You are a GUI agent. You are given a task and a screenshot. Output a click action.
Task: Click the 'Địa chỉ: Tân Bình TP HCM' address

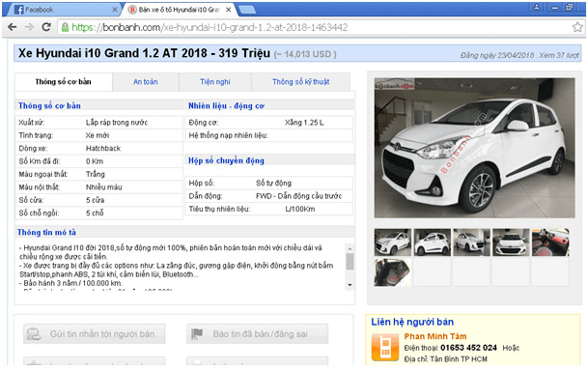pos(445,359)
